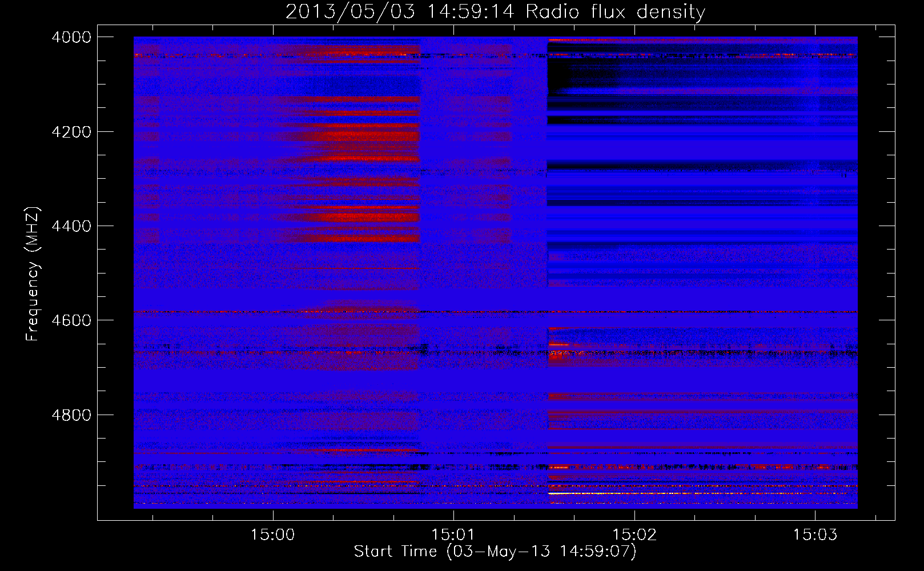Click the '15:03' time tick label

point(815,534)
